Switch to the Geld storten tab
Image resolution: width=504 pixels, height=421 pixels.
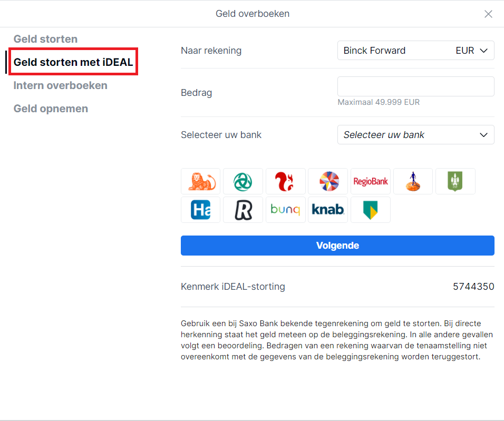tap(45, 39)
